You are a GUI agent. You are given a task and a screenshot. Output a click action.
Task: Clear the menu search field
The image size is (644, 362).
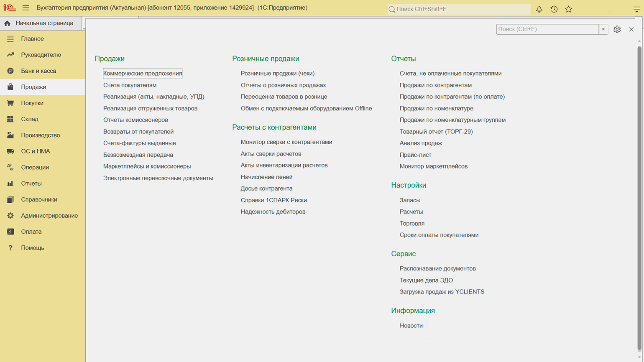(x=603, y=29)
